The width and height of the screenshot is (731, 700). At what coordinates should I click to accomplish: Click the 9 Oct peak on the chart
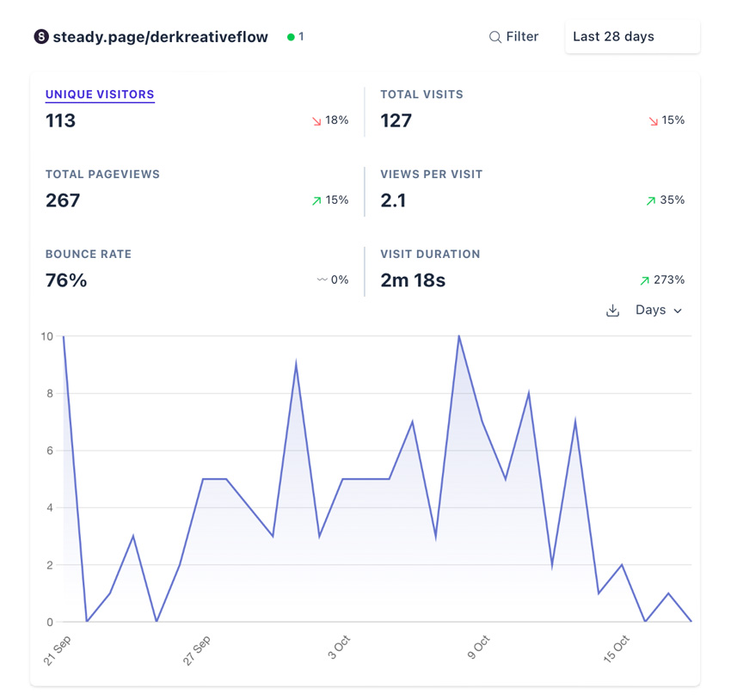coord(459,336)
